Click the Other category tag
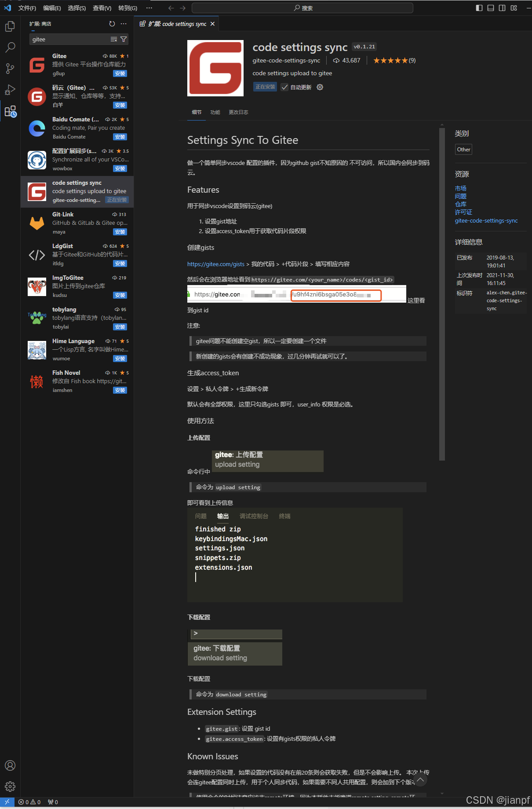Viewport: 532px width, 809px height. pos(463,149)
